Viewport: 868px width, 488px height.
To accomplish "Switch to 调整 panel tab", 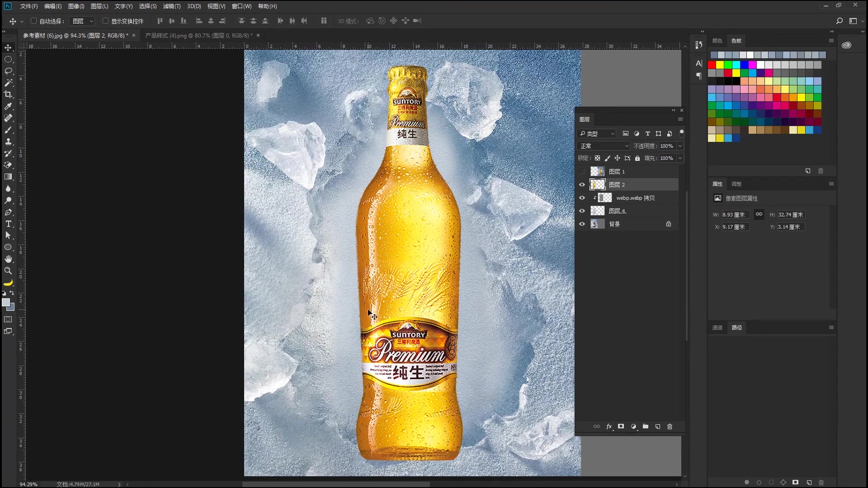I will point(736,184).
